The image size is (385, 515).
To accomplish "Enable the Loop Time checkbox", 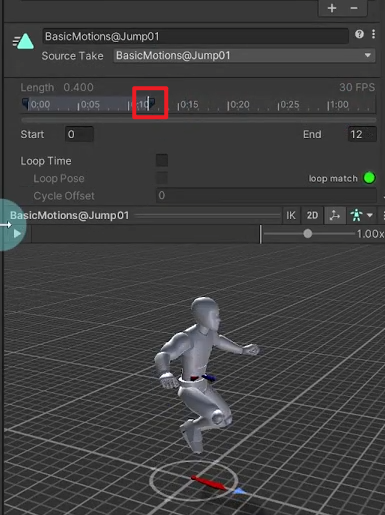I will [162, 161].
